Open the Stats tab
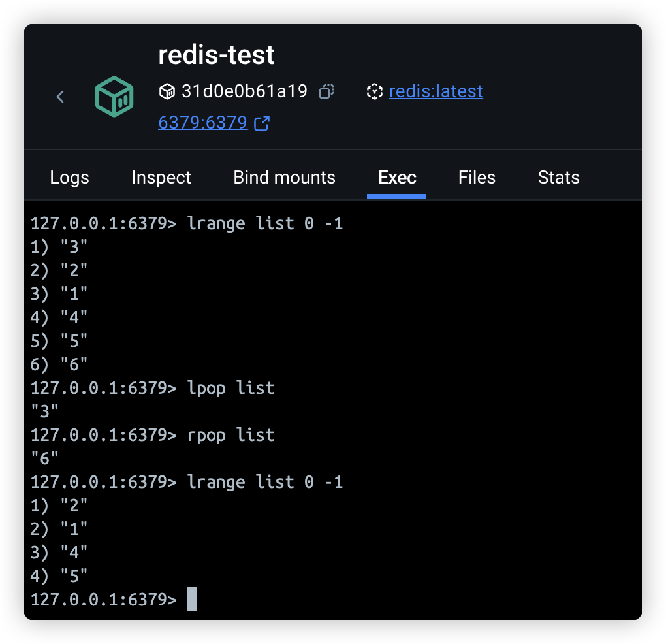Viewport: 666px width, 644px height. (558, 177)
